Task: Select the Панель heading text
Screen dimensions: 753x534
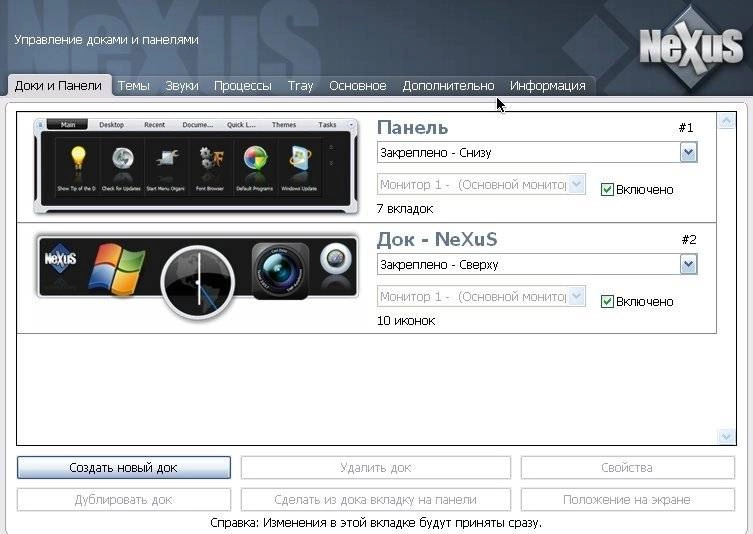Action: point(413,128)
